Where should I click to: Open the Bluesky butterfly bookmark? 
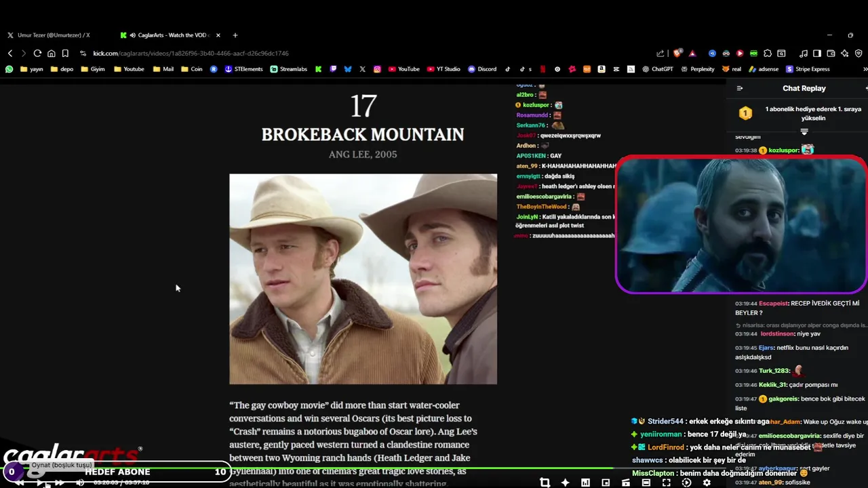click(348, 69)
